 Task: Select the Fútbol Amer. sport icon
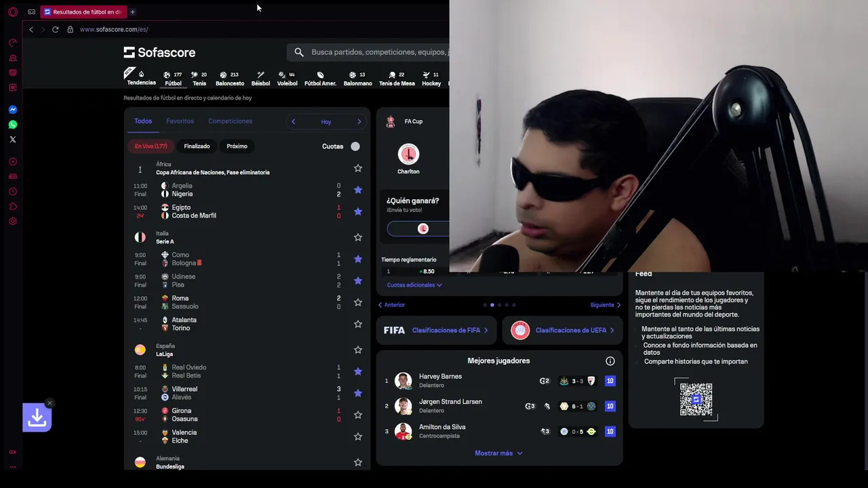point(320,79)
